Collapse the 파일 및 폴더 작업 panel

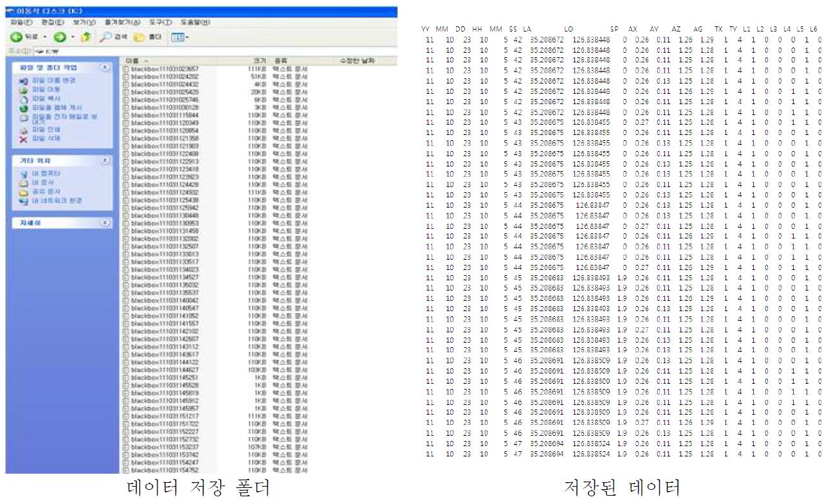pyautogui.click(x=105, y=67)
